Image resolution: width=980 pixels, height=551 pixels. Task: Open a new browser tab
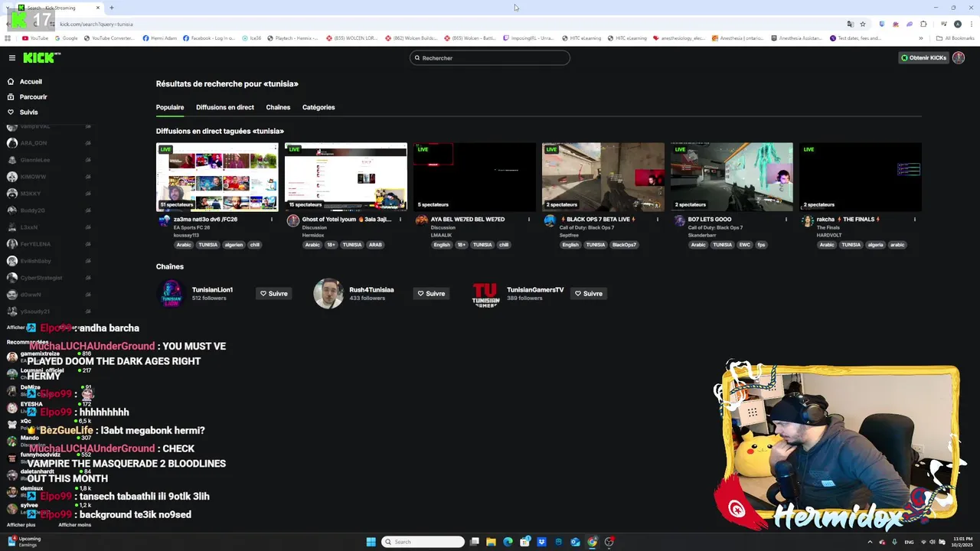[111, 8]
